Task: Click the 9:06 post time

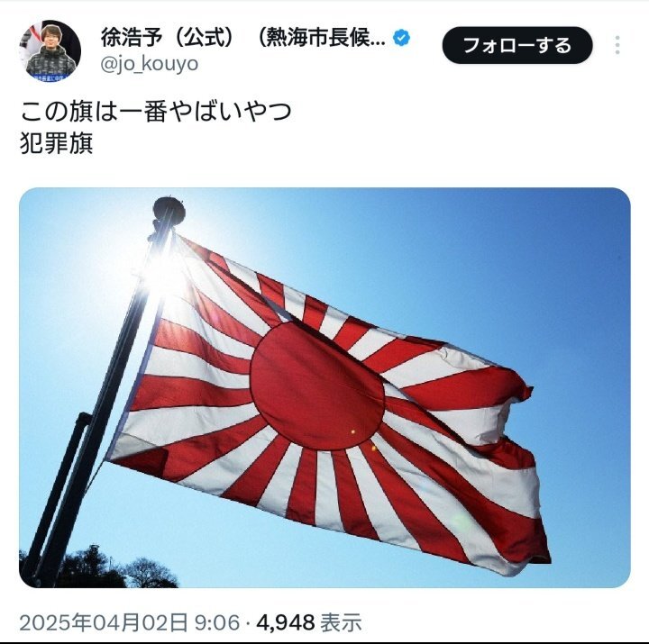Action: click(x=217, y=622)
